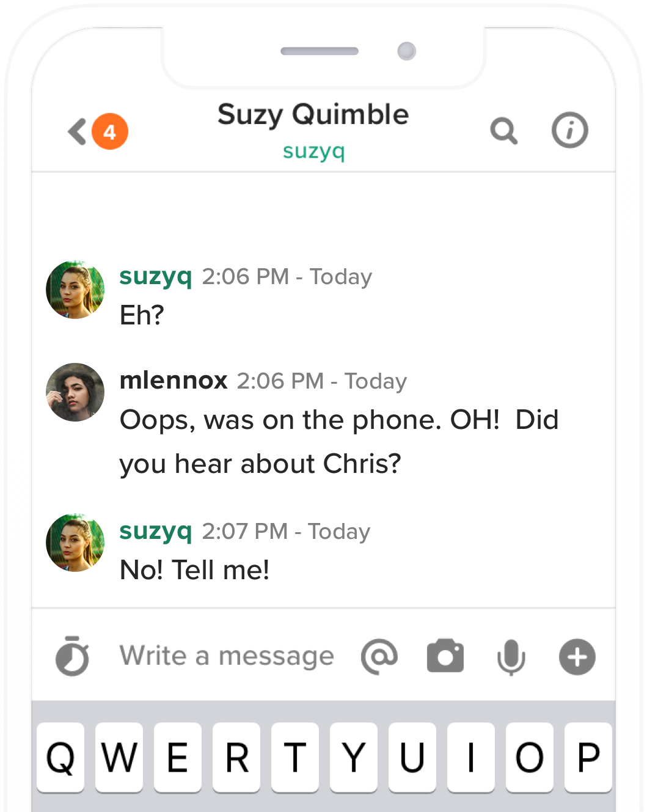Screen dimensions: 647x812
Task: Select mlennox's avatar next to their message
Action: (x=75, y=392)
